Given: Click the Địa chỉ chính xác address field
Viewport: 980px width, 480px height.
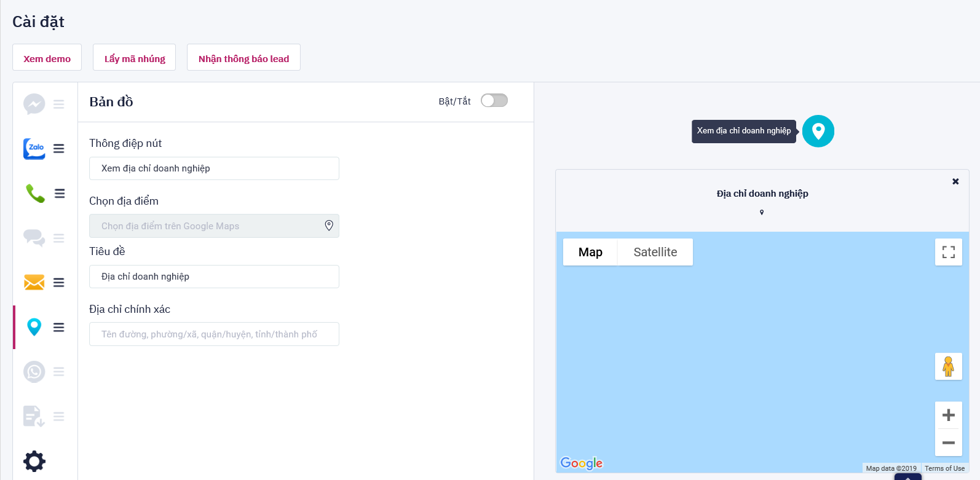Looking at the screenshot, I should [x=214, y=334].
